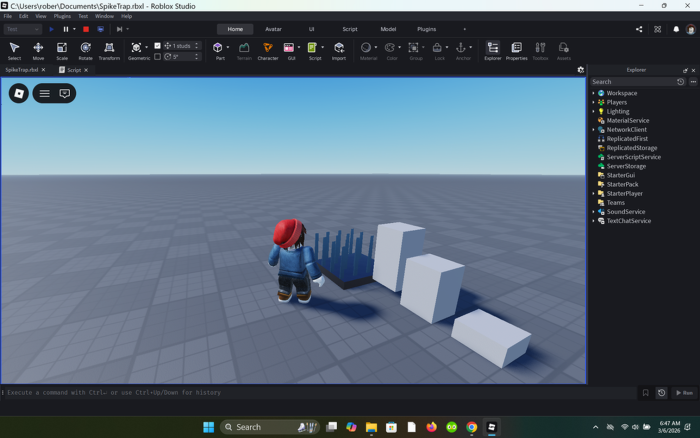Viewport: 700px width, 438px height.
Task: Select the Move tool
Action: (x=38, y=51)
